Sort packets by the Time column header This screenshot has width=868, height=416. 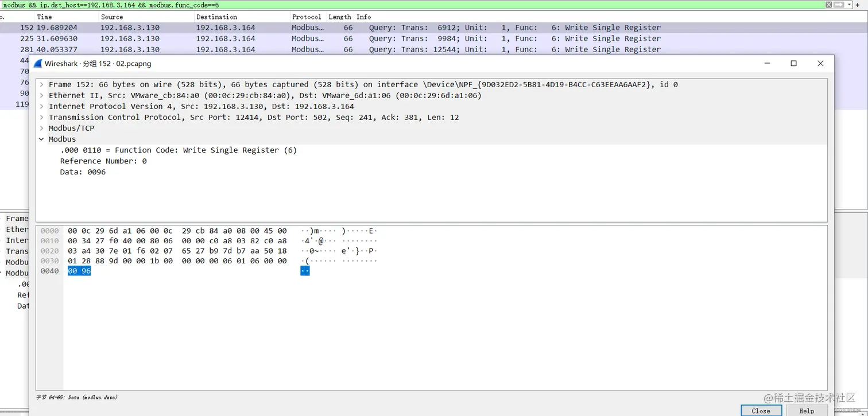point(44,17)
